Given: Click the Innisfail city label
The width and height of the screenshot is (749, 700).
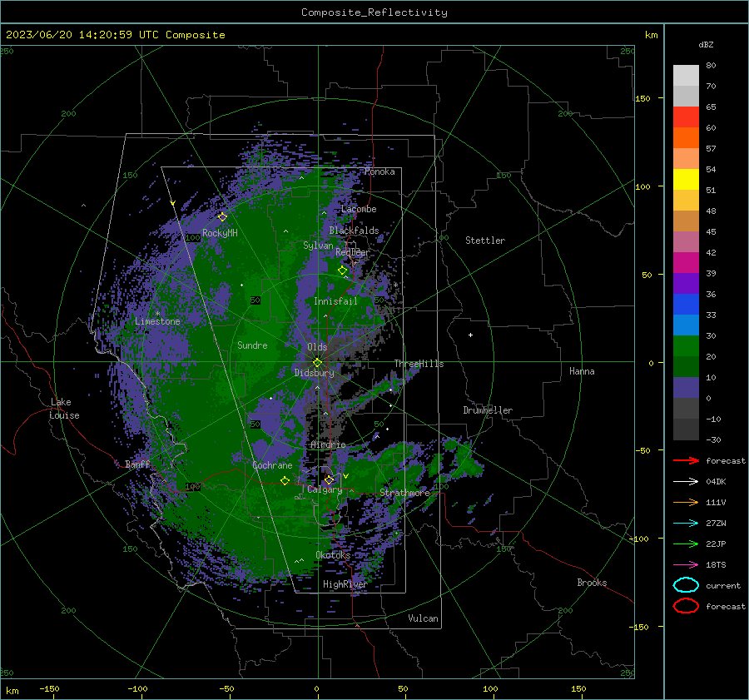Looking at the screenshot, I should (335, 301).
